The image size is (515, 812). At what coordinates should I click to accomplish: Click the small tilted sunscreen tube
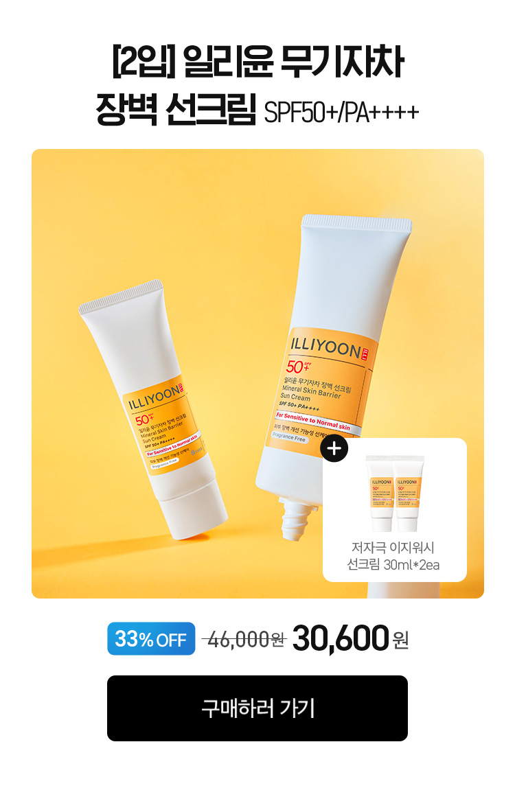pos(153,409)
